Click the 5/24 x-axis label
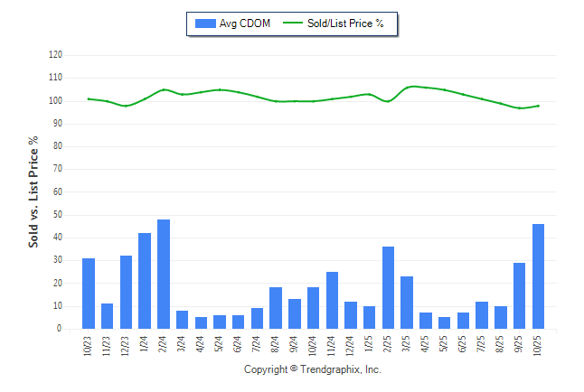 point(220,344)
